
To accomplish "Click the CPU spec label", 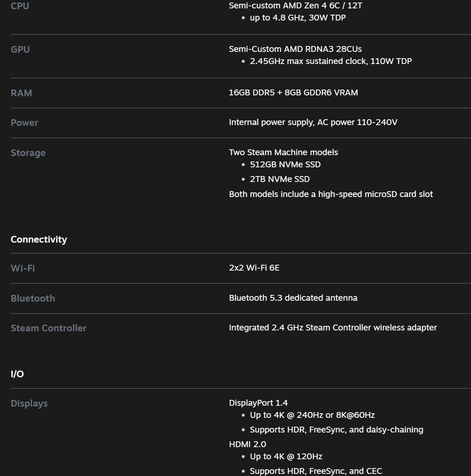I will (20, 6).
